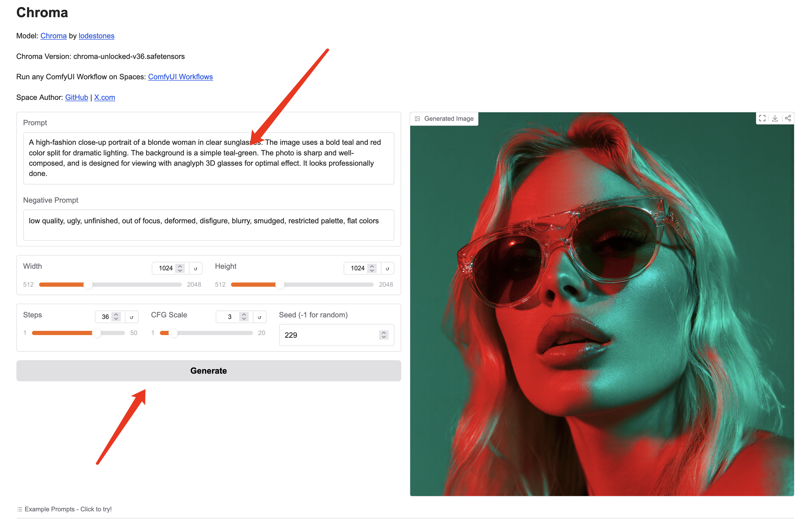Click the Generate button
The width and height of the screenshot is (812, 519).
tap(209, 371)
